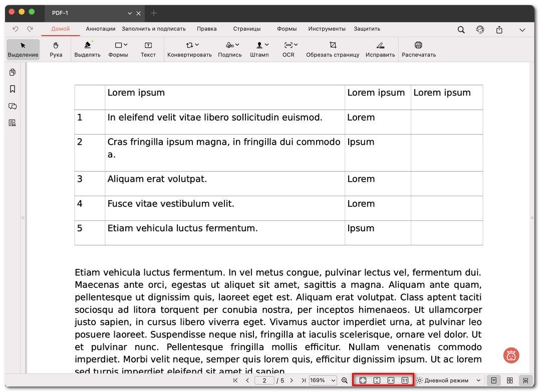Expand the Convert (Конвертировать) dropdown
Image resolution: width=540 pixels, height=392 pixels.
click(x=189, y=49)
